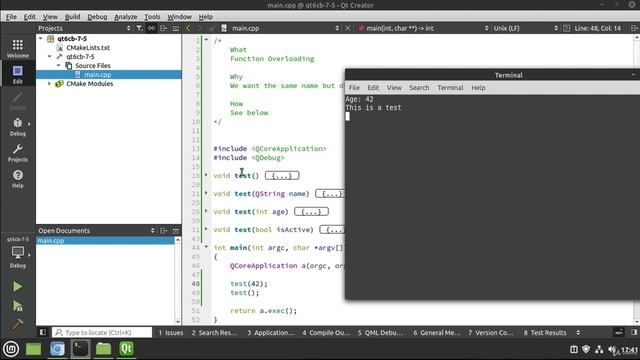This screenshot has height=360, width=640.
Task: Open the Window menu
Action: pos(179,17)
